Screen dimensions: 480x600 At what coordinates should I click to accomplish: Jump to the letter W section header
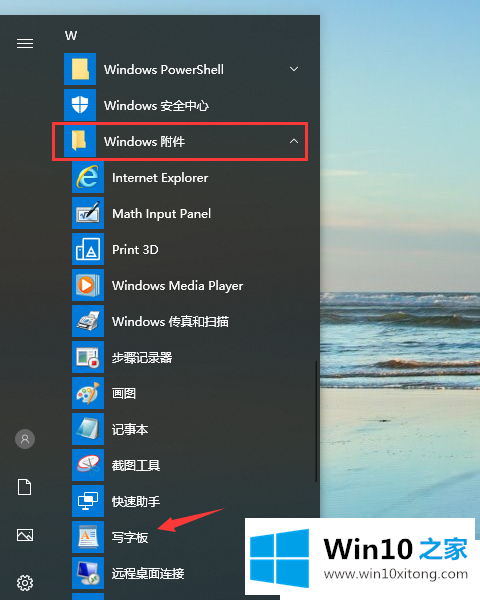(x=71, y=36)
